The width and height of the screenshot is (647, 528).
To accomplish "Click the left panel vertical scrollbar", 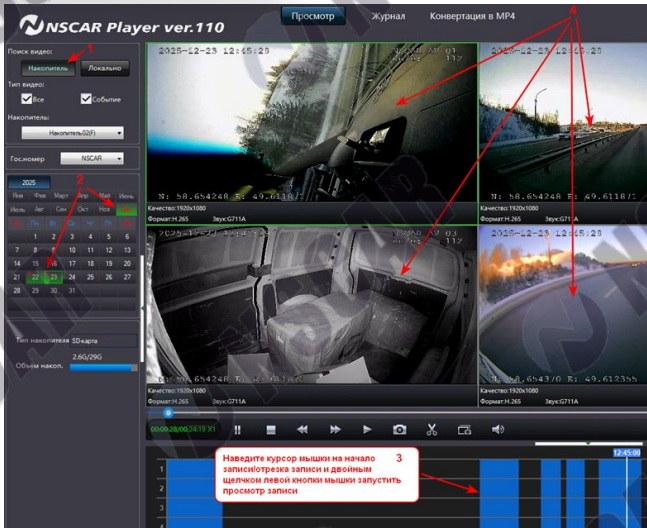I will click(x=142, y=309).
